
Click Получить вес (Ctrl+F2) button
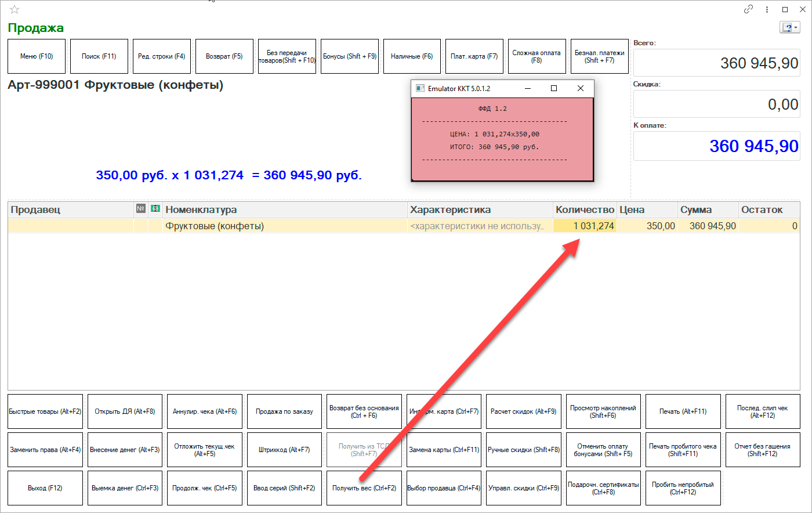(364, 488)
